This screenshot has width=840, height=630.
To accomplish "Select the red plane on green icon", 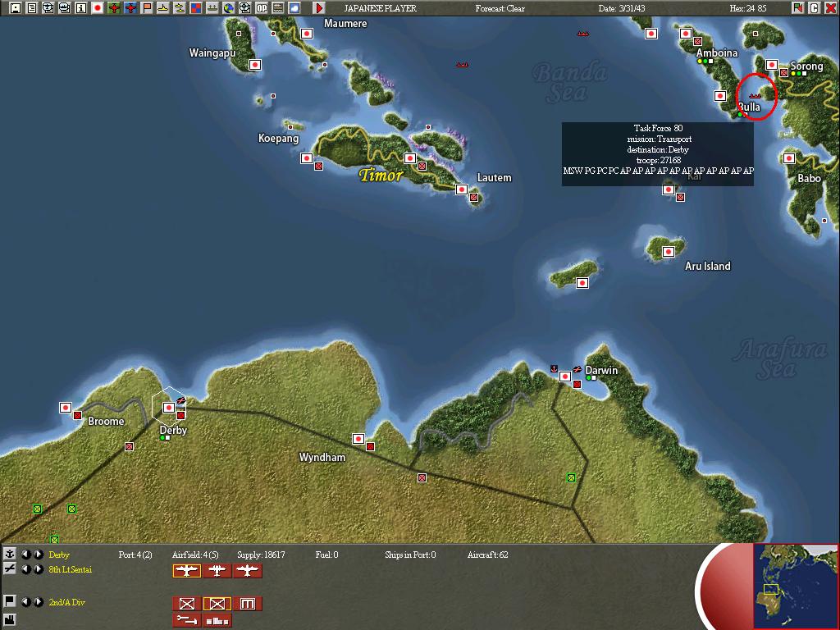I will pos(113,8).
